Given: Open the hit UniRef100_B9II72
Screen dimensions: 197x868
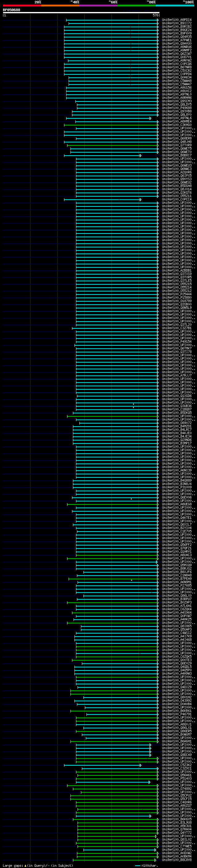Looking at the screenshot, I should point(176,23).
